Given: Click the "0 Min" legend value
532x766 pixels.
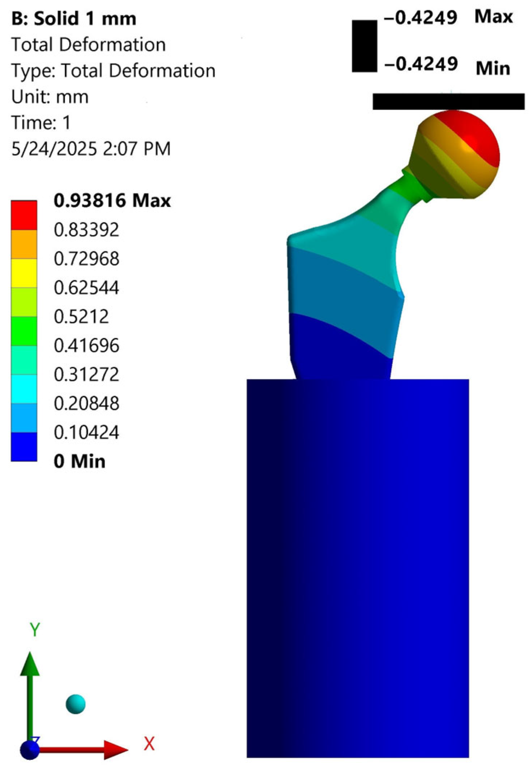Looking at the screenshot, I should pyautogui.click(x=80, y=461).
